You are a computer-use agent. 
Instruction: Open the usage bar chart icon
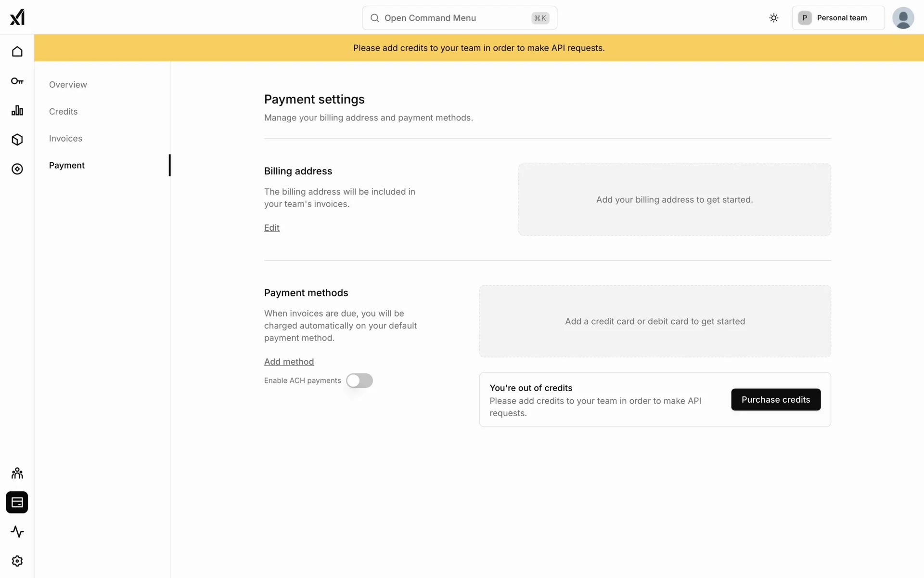pyautogui.click(x=17, y=110)
